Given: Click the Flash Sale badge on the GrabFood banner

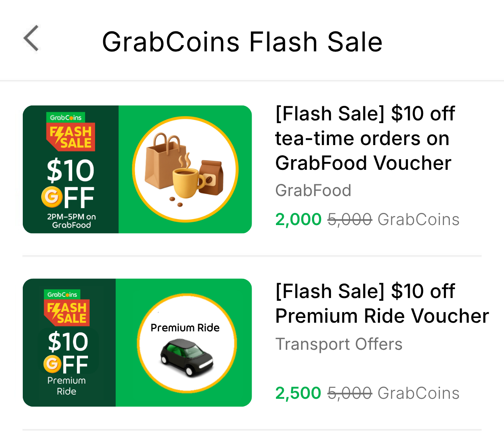Looking at the screenshot, I should 71,137.
